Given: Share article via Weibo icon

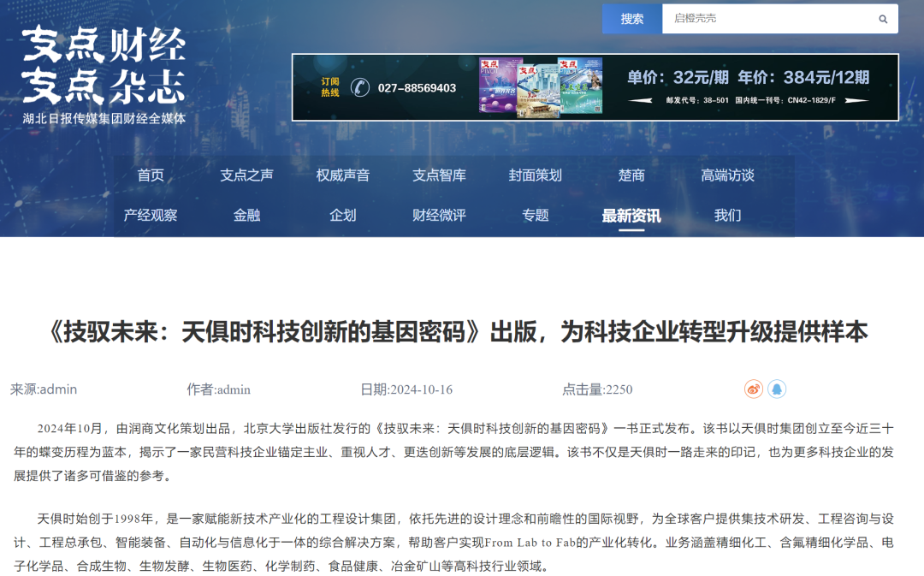Looking at the screenshot, I should (753, 389).
